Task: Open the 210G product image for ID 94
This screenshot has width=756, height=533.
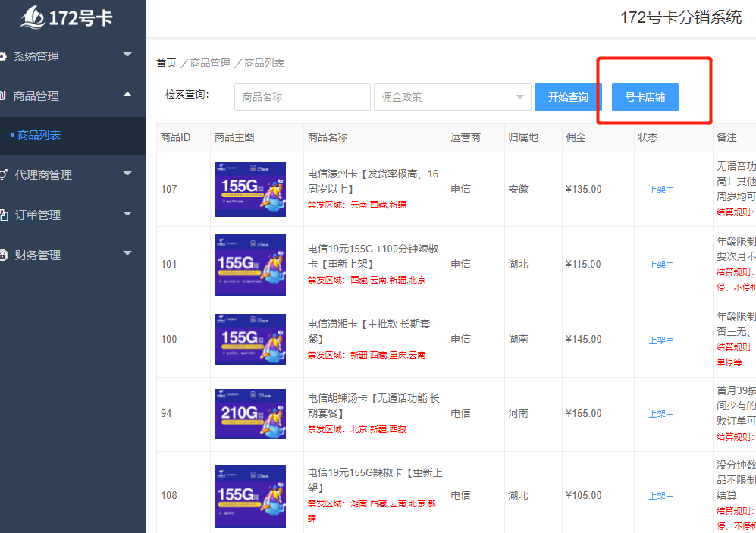Action: [x=250, y=413]
